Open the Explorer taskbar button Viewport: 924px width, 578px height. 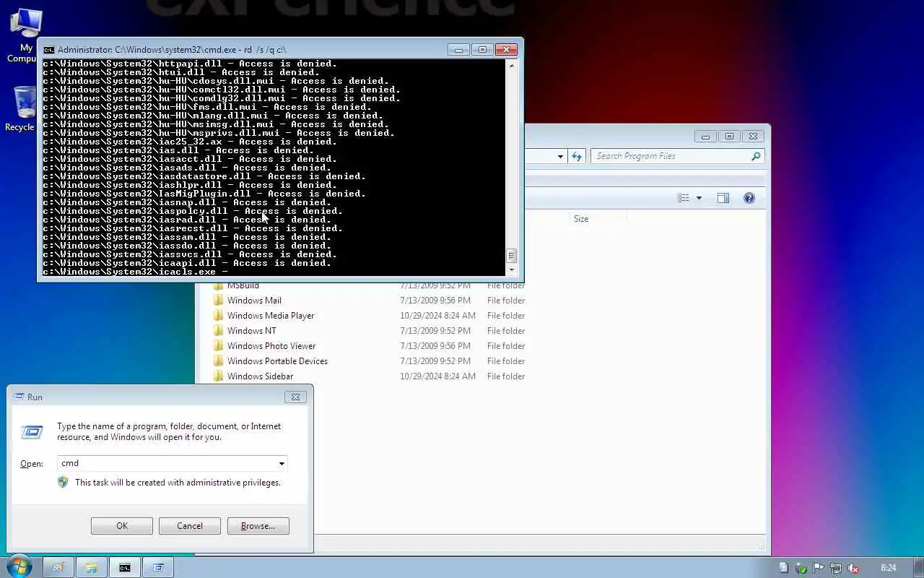(x=92, y=567)
